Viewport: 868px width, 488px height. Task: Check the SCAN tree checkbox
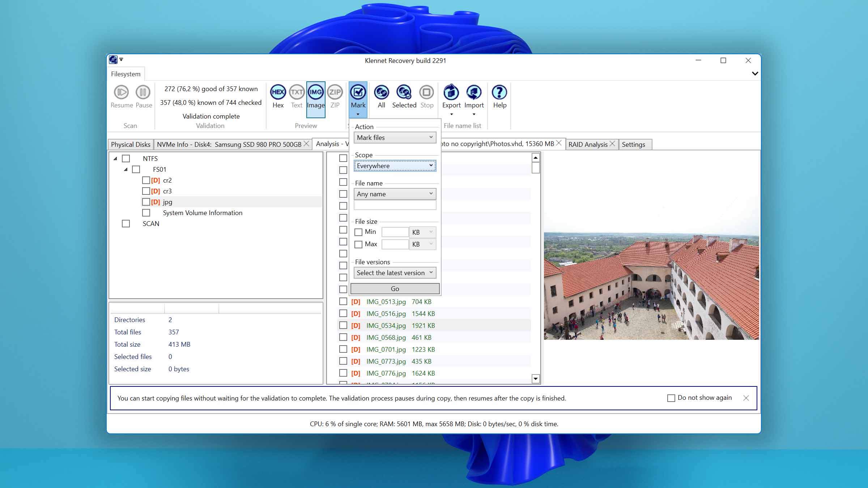[x=126, y=223]
